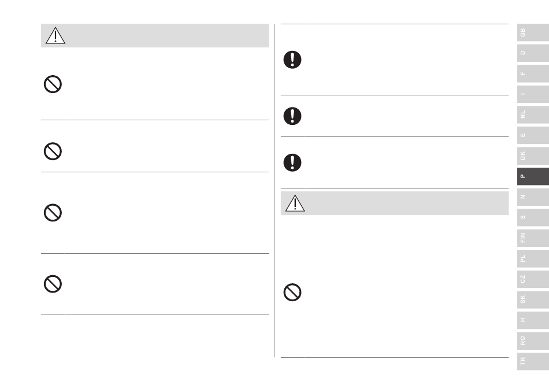Select the TR language tab
549x392 pixels.
(x=533, y=361)
